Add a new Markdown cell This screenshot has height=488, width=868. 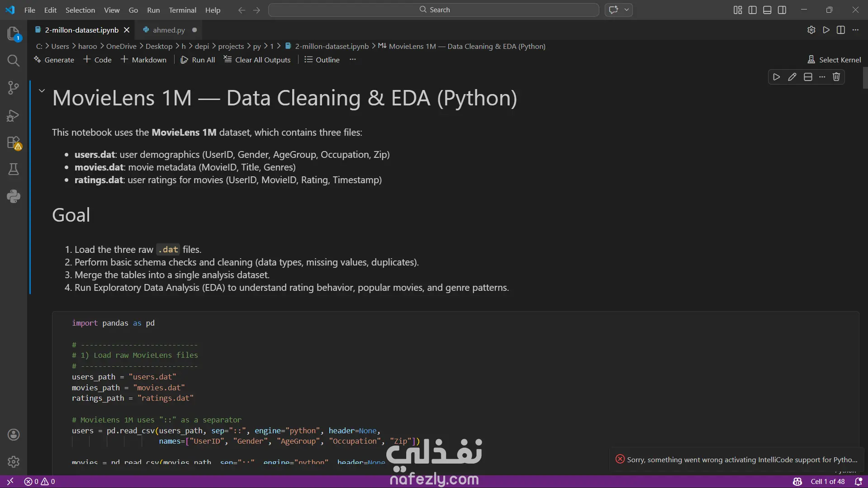coord(143,60)
